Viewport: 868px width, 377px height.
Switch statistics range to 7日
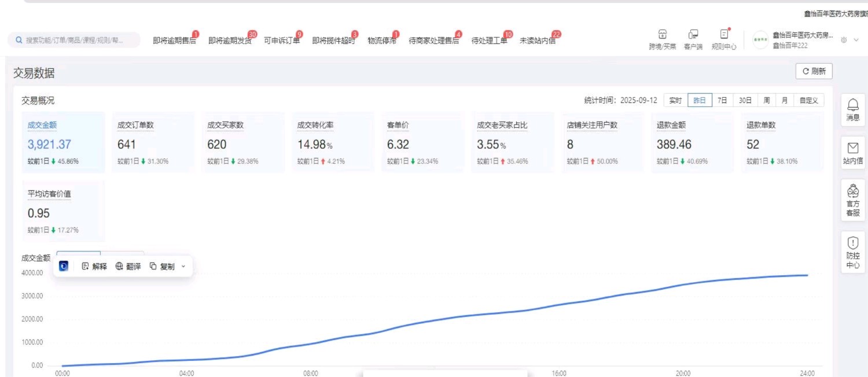click(722, 101)
